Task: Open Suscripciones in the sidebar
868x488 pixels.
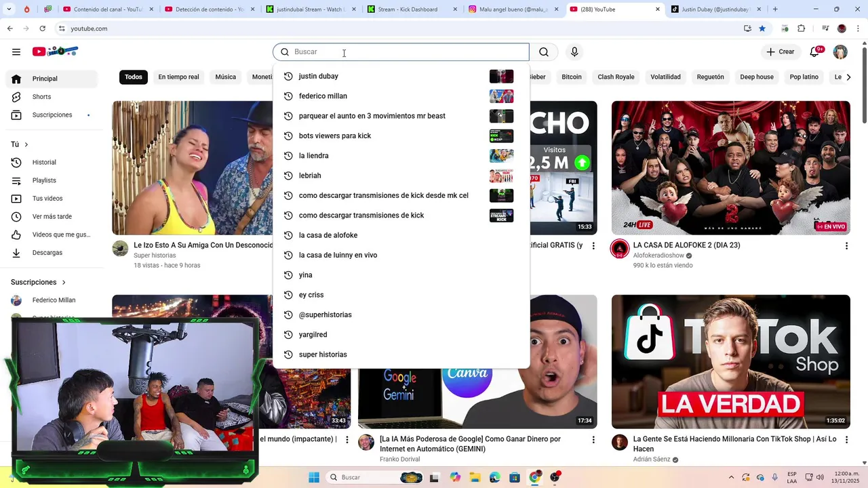Action: [52, 115]
